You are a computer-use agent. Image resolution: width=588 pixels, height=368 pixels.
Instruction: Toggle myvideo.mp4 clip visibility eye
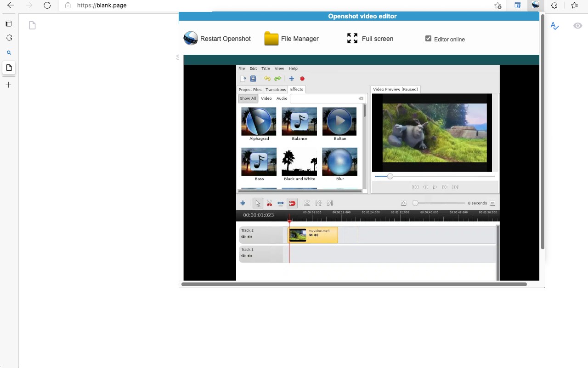[311, 235]
